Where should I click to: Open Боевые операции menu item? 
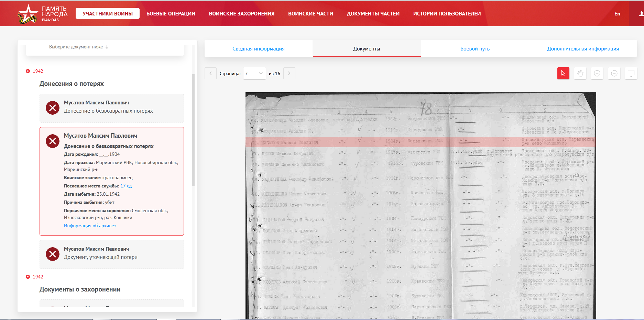(171, 14)
